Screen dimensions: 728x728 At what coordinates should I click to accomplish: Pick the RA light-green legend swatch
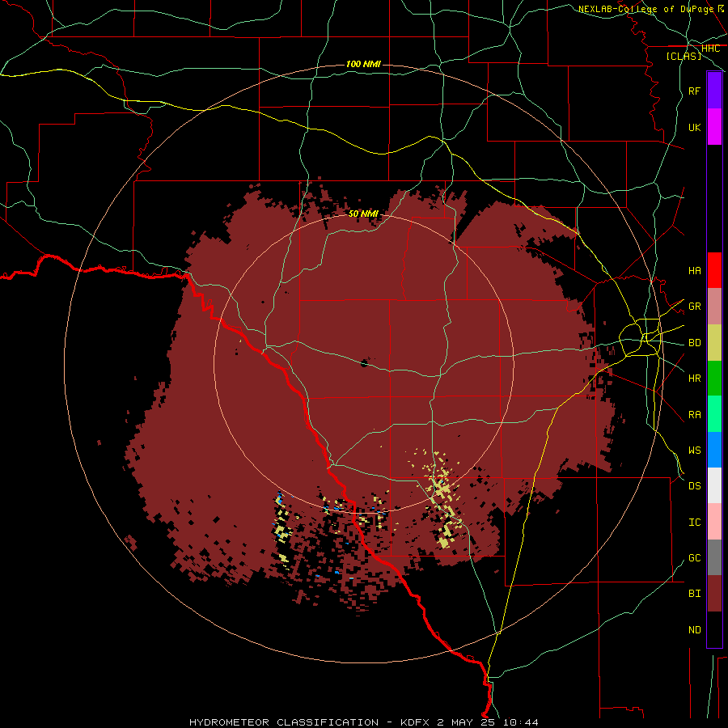coord(714,414)
